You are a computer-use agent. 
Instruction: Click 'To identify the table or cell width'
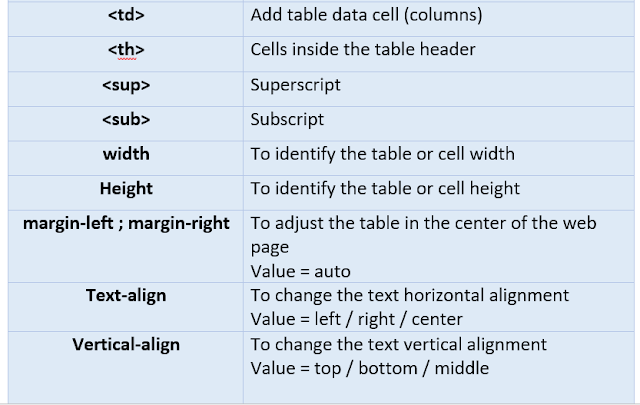coord(382,154)
